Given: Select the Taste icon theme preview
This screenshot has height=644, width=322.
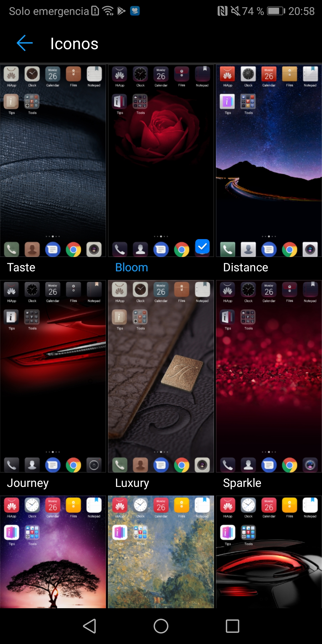Looking at the screenshot, I should coord(53,161).
